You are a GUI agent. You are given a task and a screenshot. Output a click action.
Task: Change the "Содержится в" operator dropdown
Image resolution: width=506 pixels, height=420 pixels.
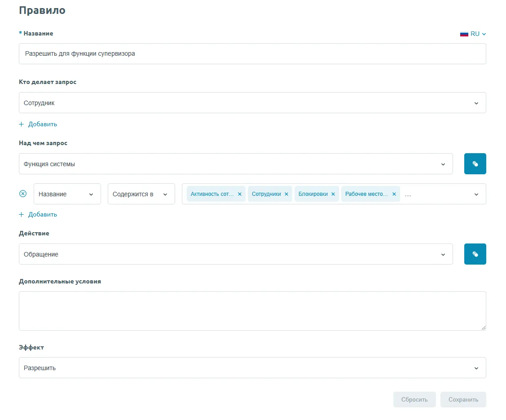coord(141,194)
